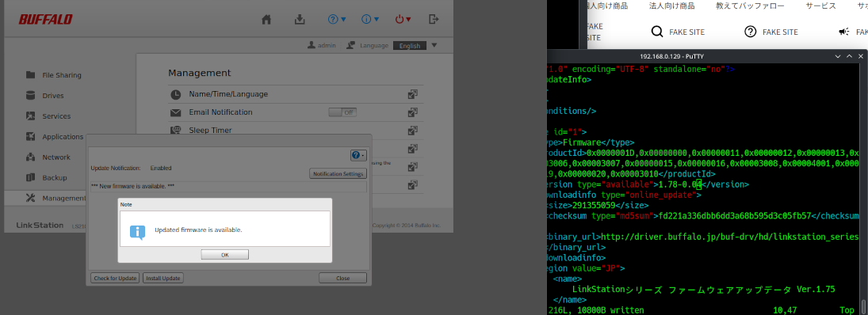Viewport: 868px width, 315px height.
Task: Click the PuTTY window title bar
Action: [707, 56]
